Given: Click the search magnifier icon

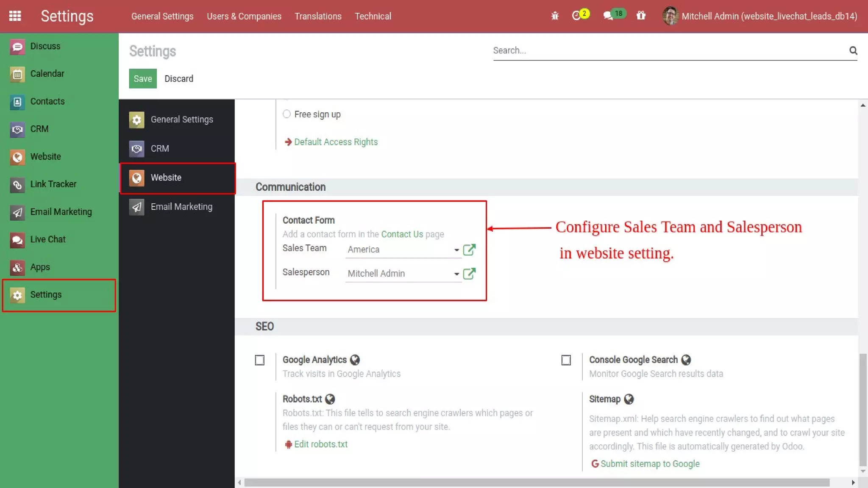Looking at the screenshot, I should coord(853,51).
